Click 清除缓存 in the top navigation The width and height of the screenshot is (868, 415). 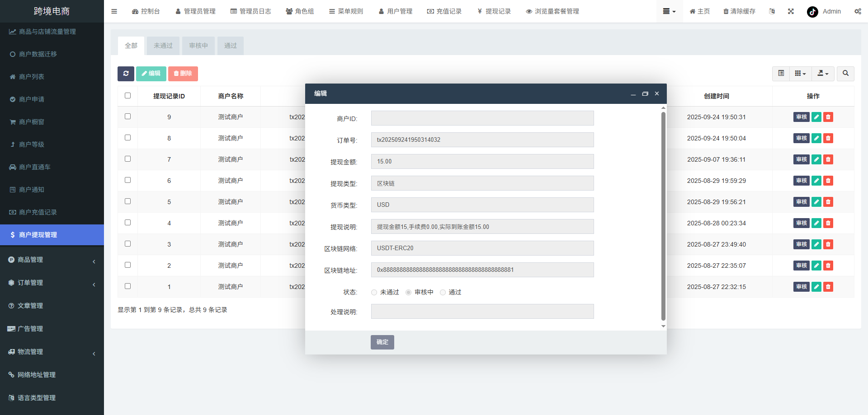pyautogui.click(x=739, y=11)
